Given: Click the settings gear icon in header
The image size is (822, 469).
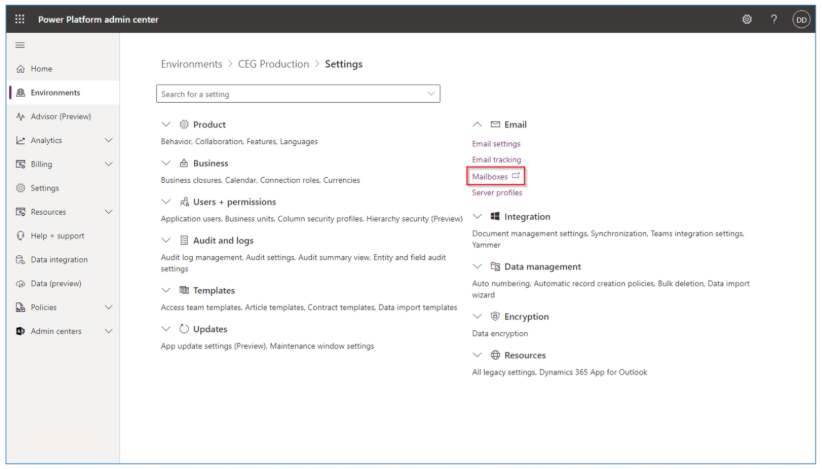Looking at the screenshot, I should (747, 19).
